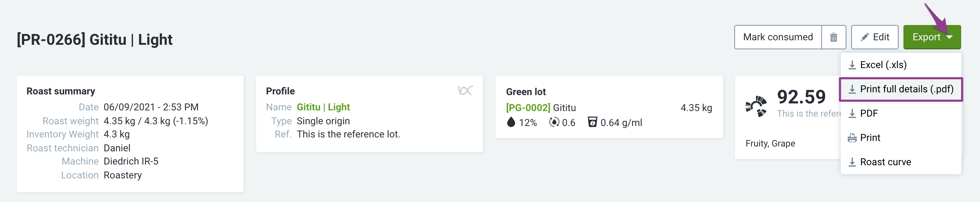
Task: Click the water activity icon showing 0.6
Action: click(x=554, y=122)
